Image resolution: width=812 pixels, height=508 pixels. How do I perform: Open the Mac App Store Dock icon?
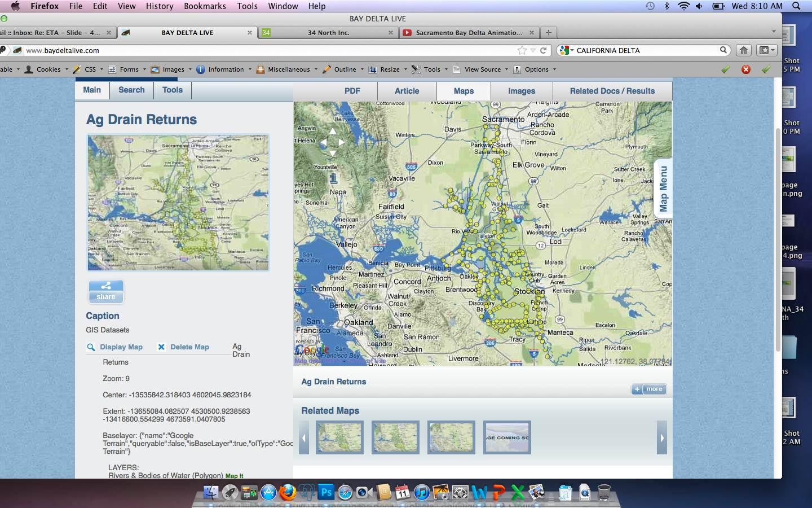[268, 493]
